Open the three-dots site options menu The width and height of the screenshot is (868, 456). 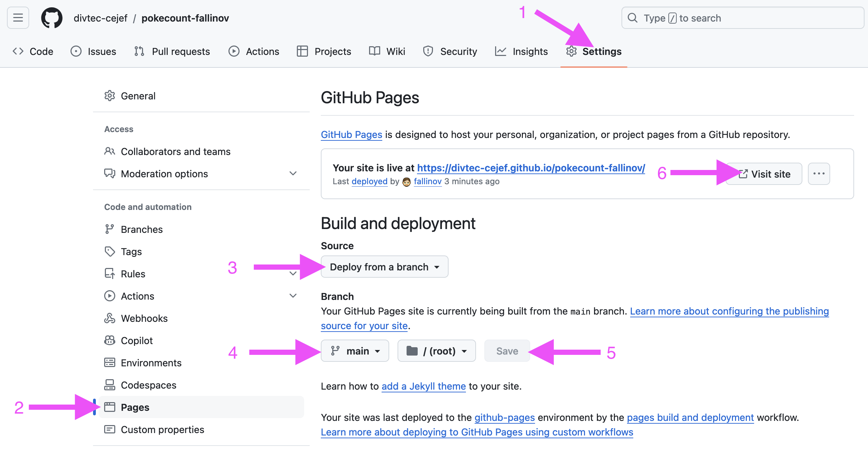[819, 174]
